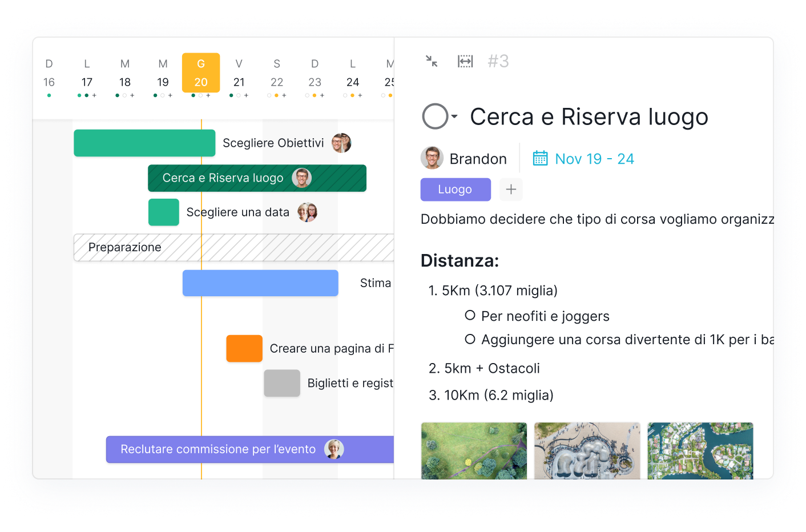The height and width of the screenshot is (532, 806).
Task: Edit the Nov 19 - 24 date range
Action: click(x=594, y=159)
